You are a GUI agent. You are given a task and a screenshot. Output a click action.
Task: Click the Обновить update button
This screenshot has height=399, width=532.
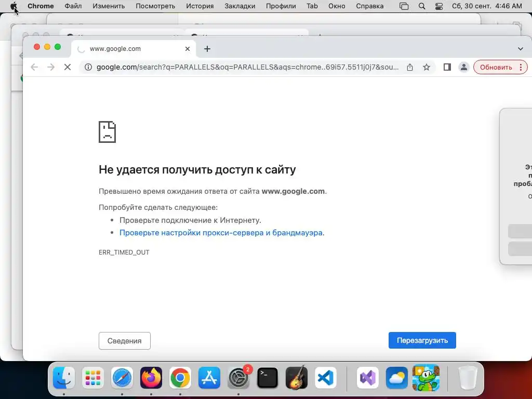point(496,67)
